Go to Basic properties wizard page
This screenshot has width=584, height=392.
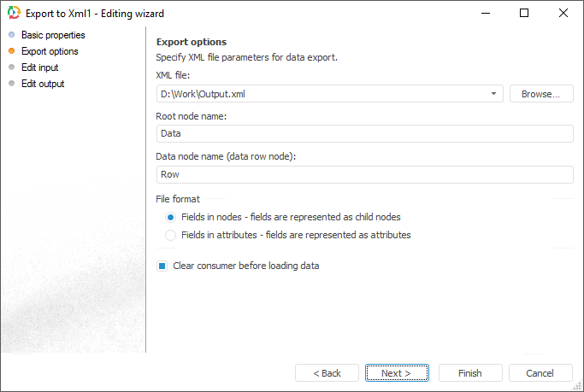point(53,35)
